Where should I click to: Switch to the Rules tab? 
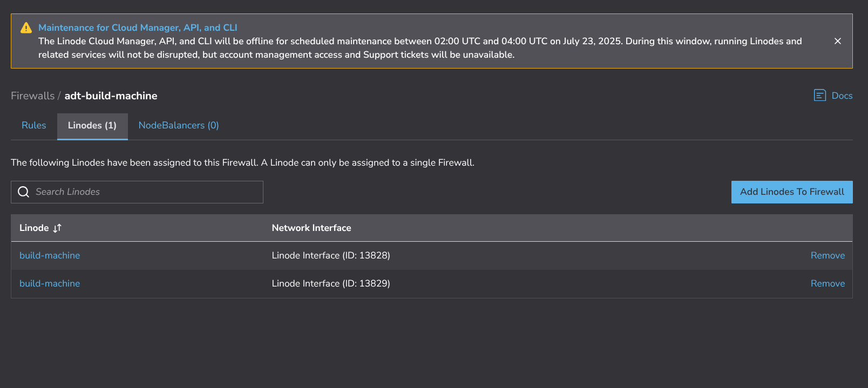[33, 125]
